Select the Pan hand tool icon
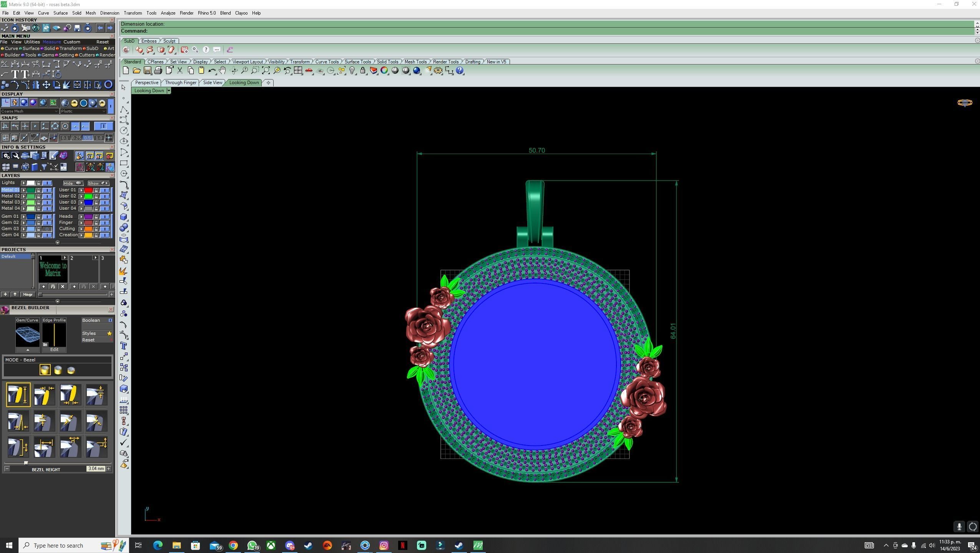Screen dimensions: 980x553 tap(222, 71)
